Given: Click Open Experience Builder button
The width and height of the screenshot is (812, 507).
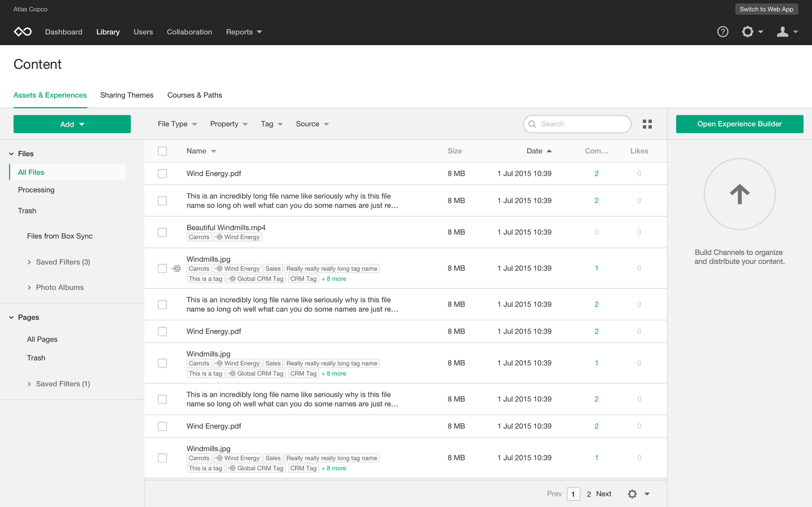Looking at the screenshot, I should coord(739,124).
